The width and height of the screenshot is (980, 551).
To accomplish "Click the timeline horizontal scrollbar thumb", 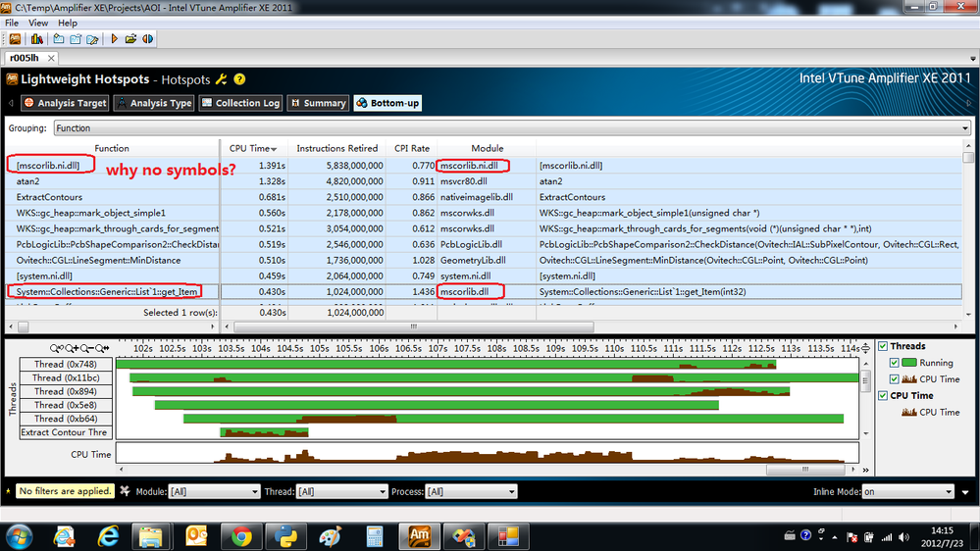I will pyautogui.click(x=805, y=470).
